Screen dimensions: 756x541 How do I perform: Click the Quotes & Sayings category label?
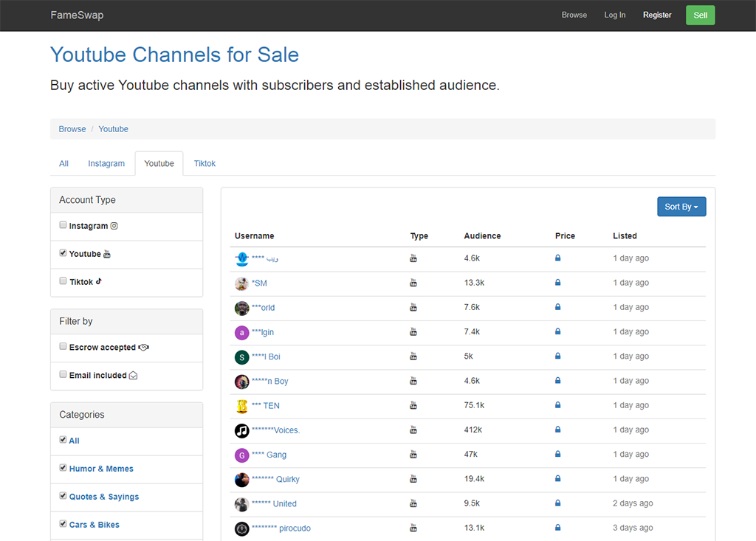pos(104,496)
